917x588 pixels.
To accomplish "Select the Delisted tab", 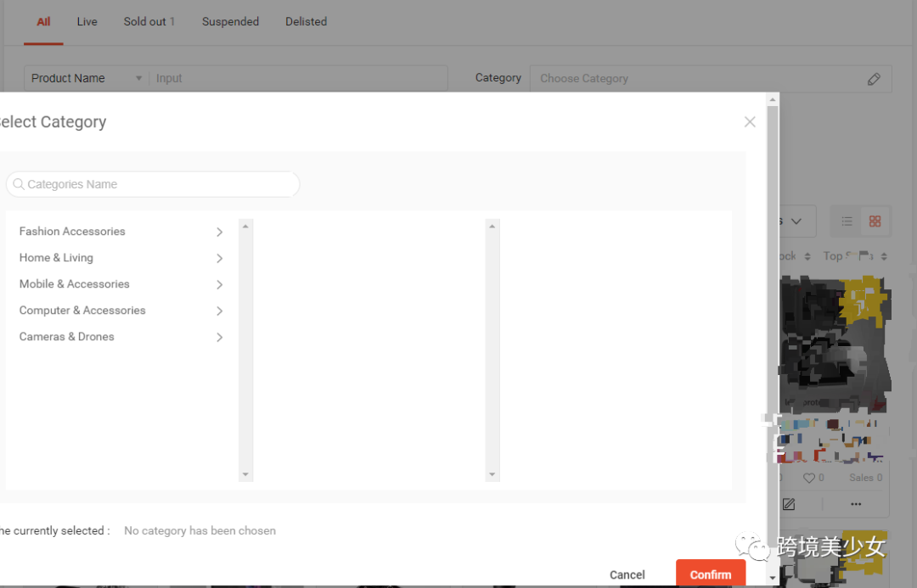I will click(x=306, y=21).
